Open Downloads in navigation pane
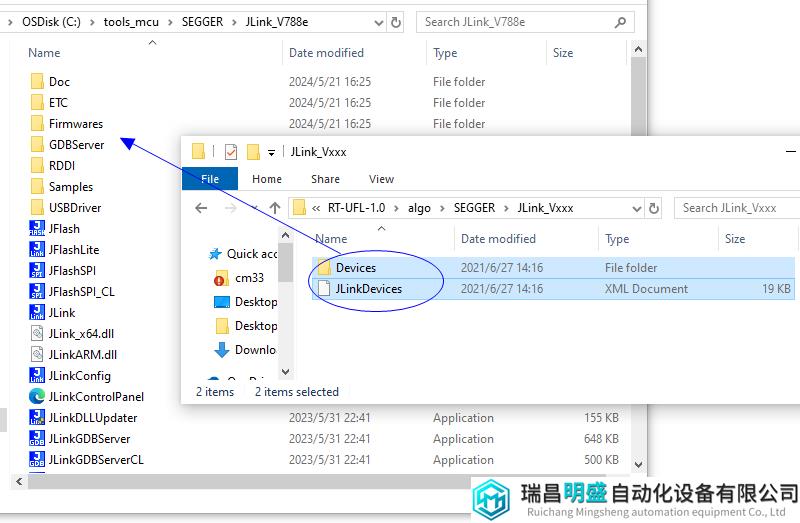The width and height of the screenshot is (800, 523). (x=256, y=350)
